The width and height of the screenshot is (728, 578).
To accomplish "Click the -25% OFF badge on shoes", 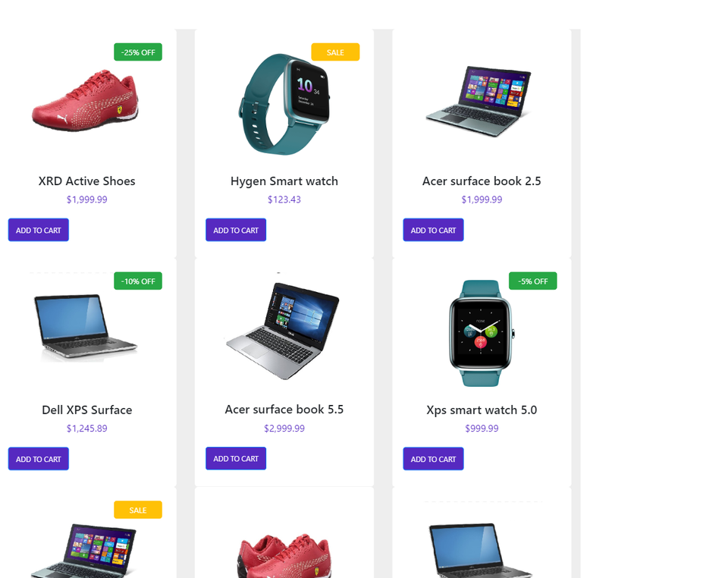I will [138, 52].
